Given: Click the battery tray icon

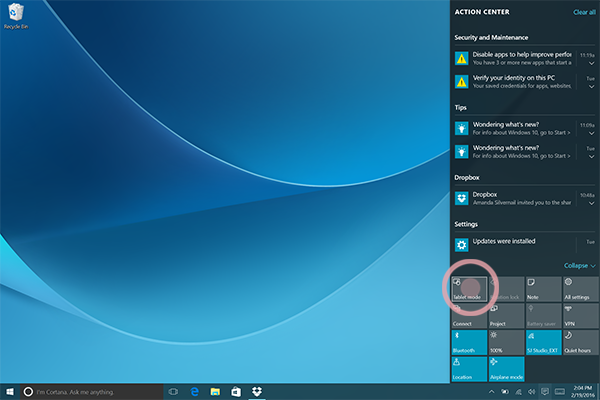Looking at the screenshot, I should click(505, 392).
